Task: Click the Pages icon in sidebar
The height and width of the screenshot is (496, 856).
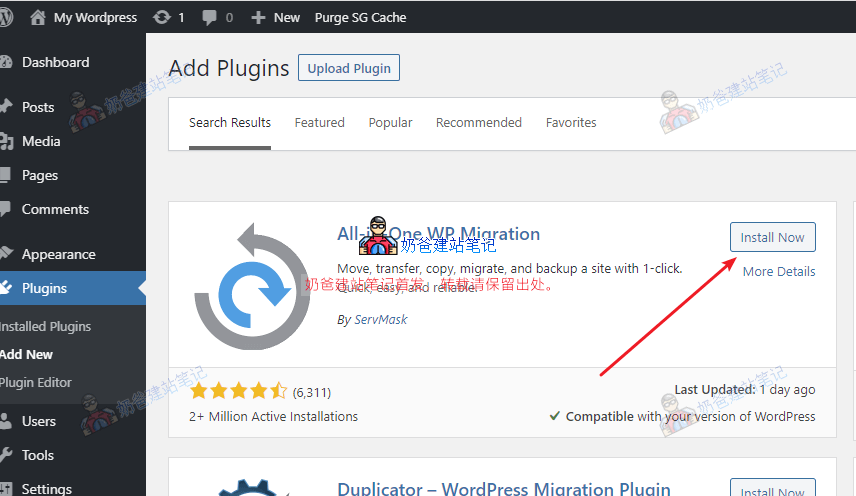Action: pyautogui.click(x=5, y=175)
